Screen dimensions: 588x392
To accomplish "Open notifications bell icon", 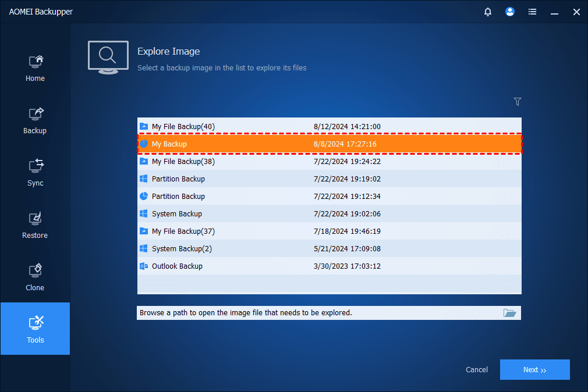I will (487, 12).
